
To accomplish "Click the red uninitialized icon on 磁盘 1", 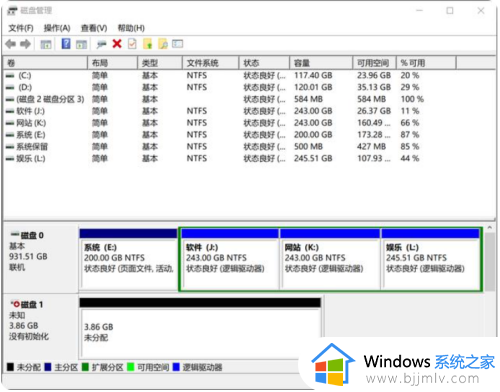I will [x=15, y=304].
